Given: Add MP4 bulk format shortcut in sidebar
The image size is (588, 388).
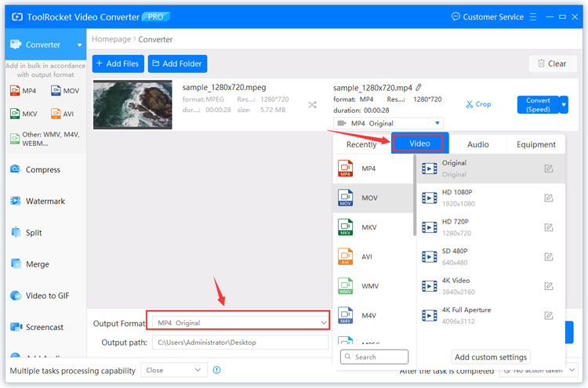Looking at the screenshot, I should click(24, 91).
